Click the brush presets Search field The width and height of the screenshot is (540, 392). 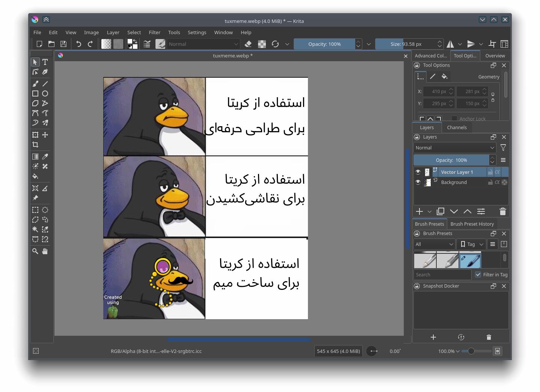click(x=442, y=274)
